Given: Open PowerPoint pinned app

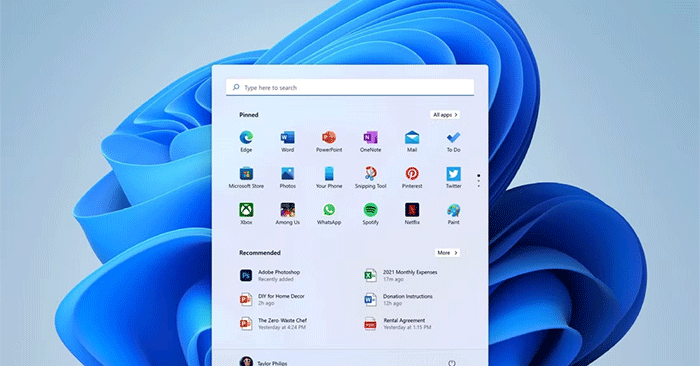Looking at the screenshot, I should coord(329,141).
